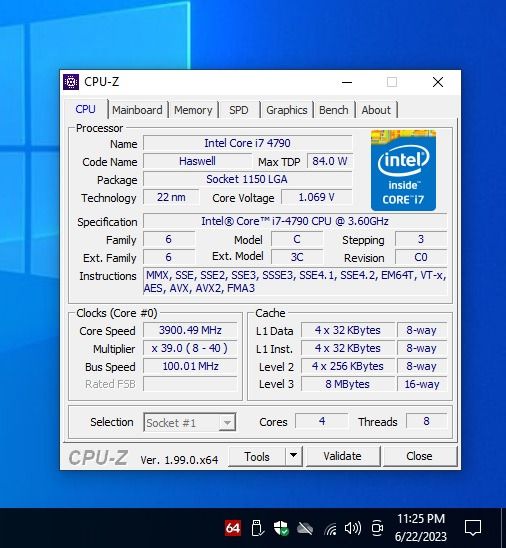Click the Max TDP value 84.0 W
The width and height of the screenshot is (506, 548).
(x=330, y=161)
